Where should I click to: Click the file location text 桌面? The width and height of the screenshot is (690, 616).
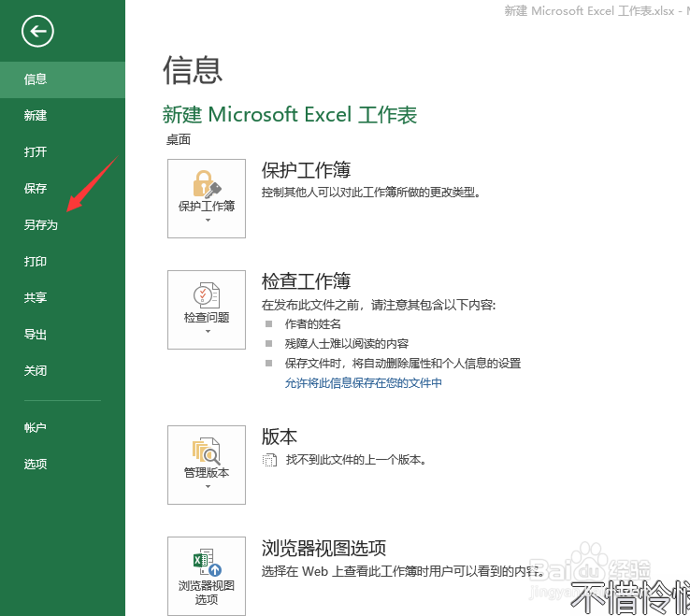(x=179, y=140)
